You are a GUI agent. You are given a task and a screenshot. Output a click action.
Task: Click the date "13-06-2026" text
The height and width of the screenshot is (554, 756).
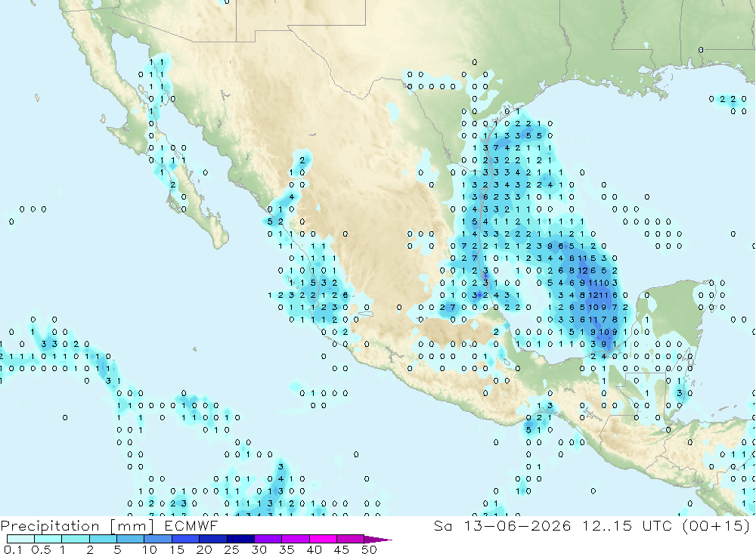517,525
